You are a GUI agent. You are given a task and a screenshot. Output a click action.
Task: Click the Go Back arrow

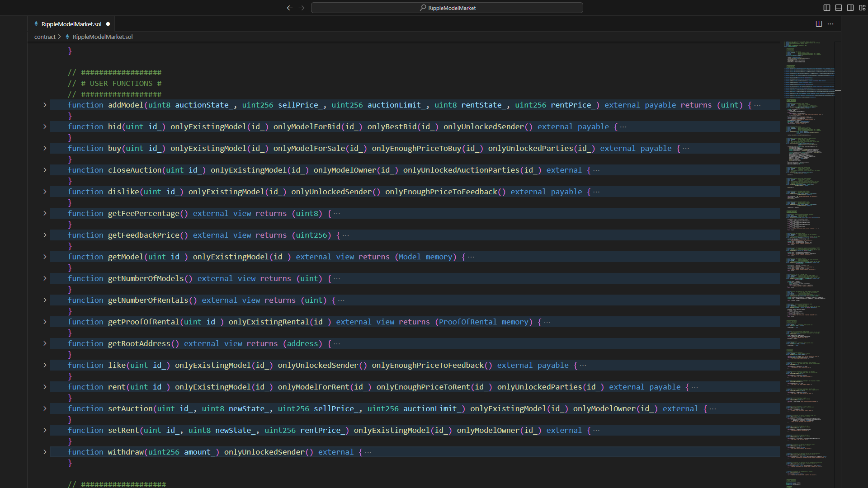coord(290,8)
